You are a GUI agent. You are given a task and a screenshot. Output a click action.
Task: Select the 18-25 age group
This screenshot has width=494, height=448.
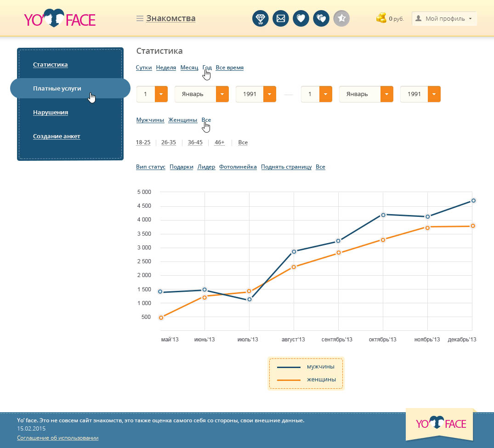point(143,142)
